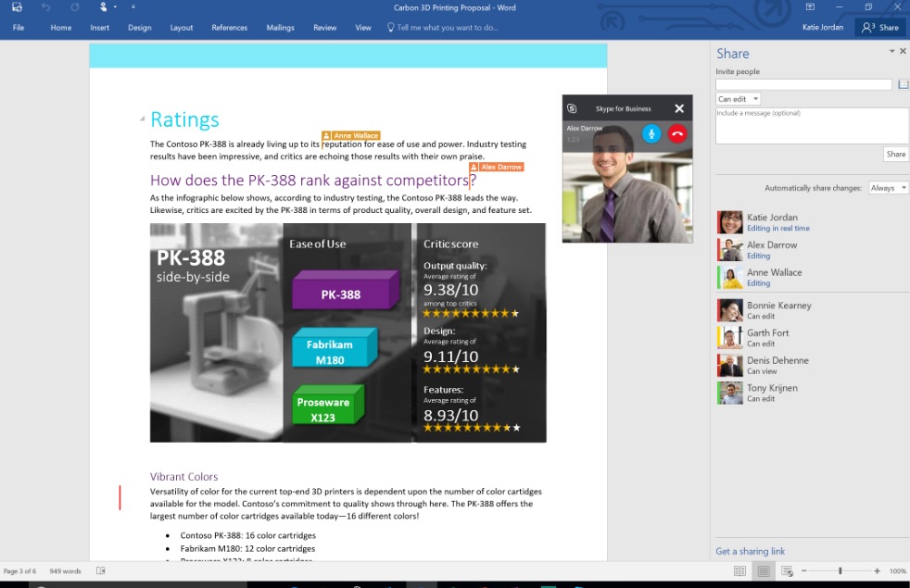The image size is (910, 588).
Task: Click the Katie Jordan account name
Action: pos(822,27)
